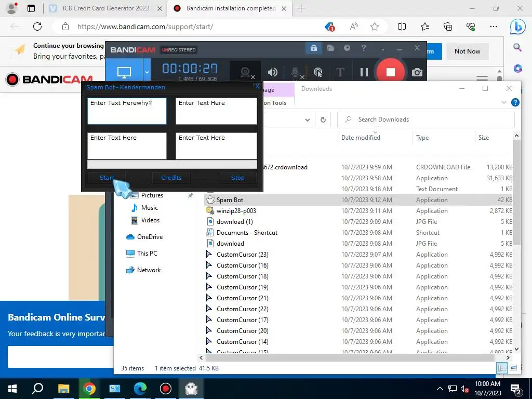
Task: Select CustomCursor (23) file
Action: [x=242, y=254]
